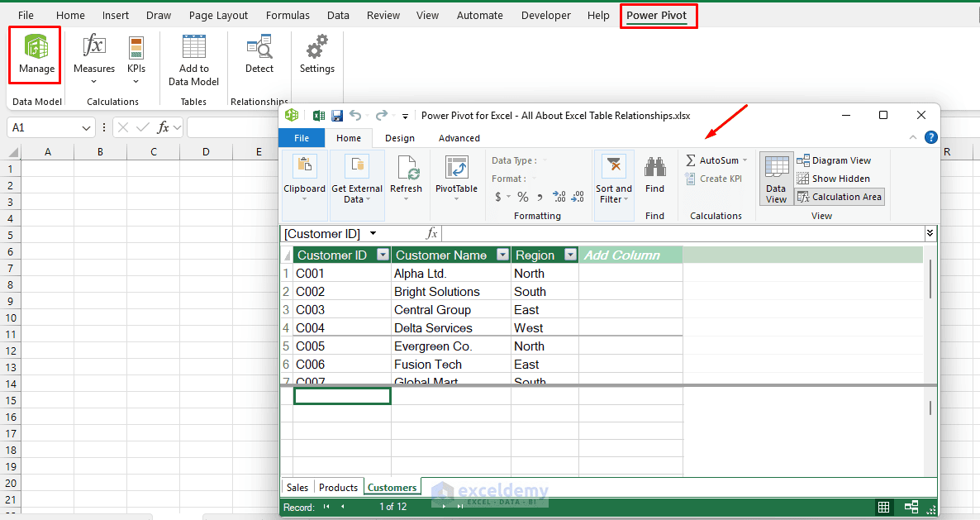The image size is (980, 520).
Task: Select the C004 customer ID cell
Action: (342, 328)
